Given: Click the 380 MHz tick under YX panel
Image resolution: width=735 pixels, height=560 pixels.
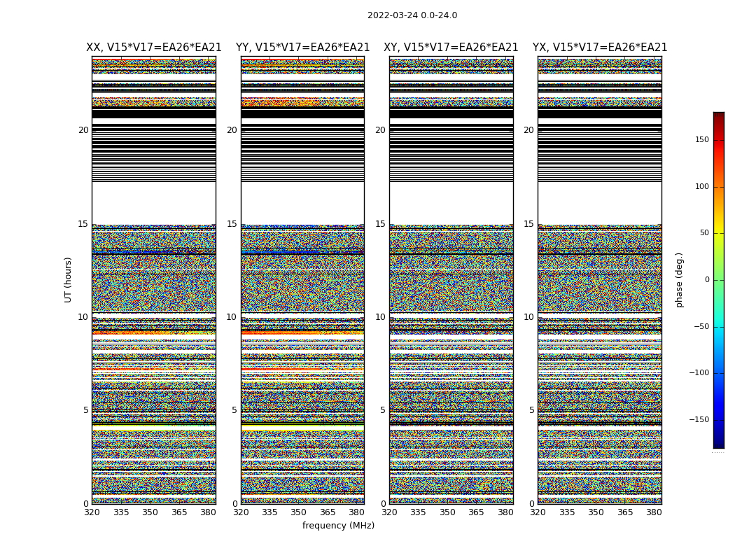Looking at the screenshot, I should pyautogui.click(x=654, y=512).
